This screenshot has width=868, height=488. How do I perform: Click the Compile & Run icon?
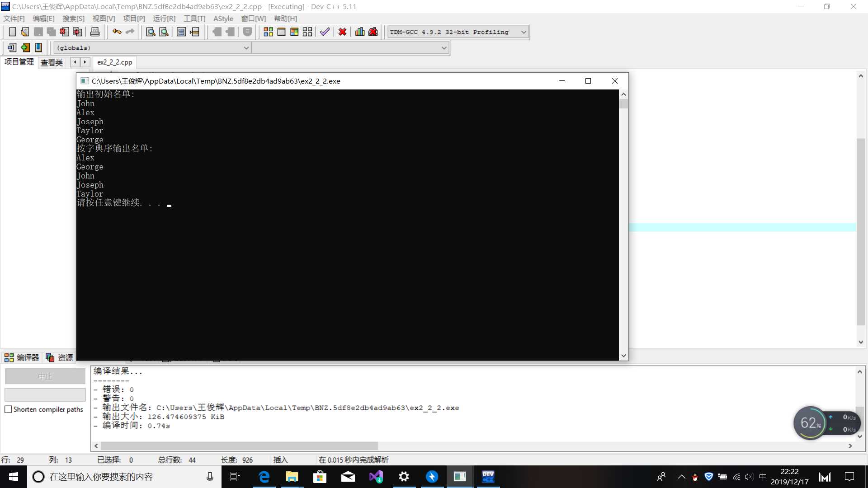coord(294,32)
